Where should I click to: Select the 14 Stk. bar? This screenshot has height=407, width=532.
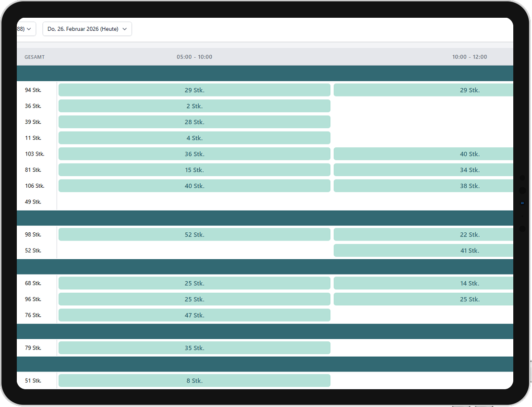pyautogui.click(x=423, y=283)
